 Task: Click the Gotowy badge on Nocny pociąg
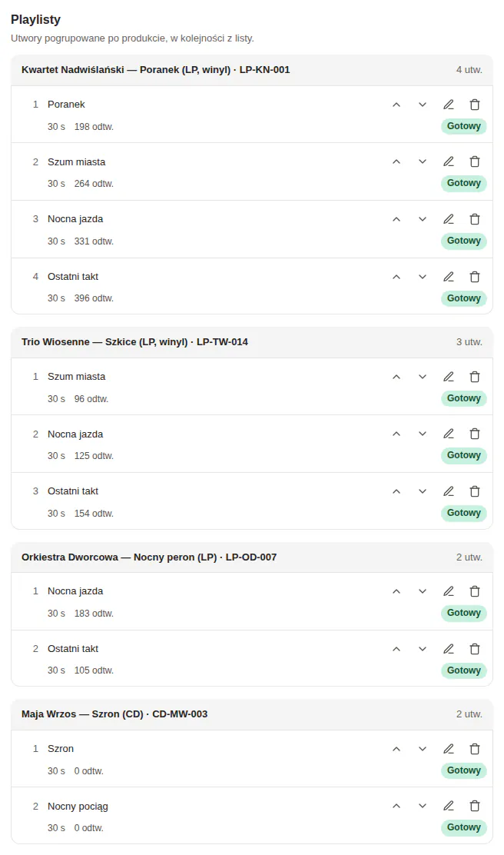click(x=464, y=827)
